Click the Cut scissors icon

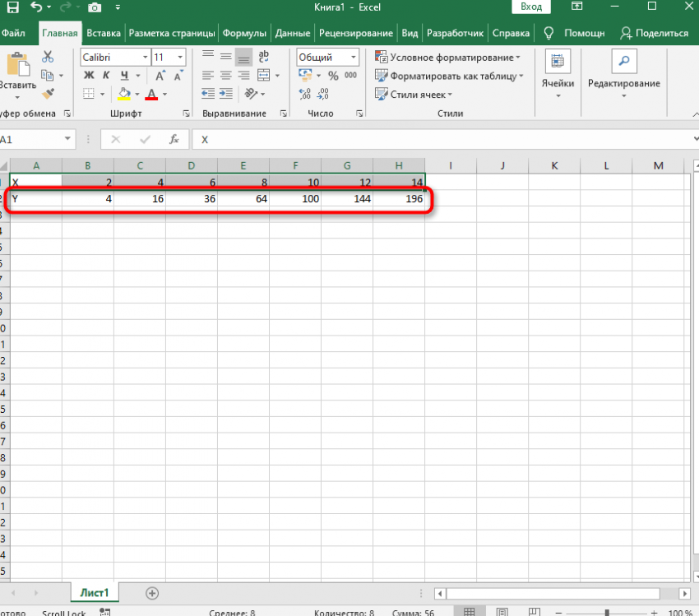pos(48,58)
